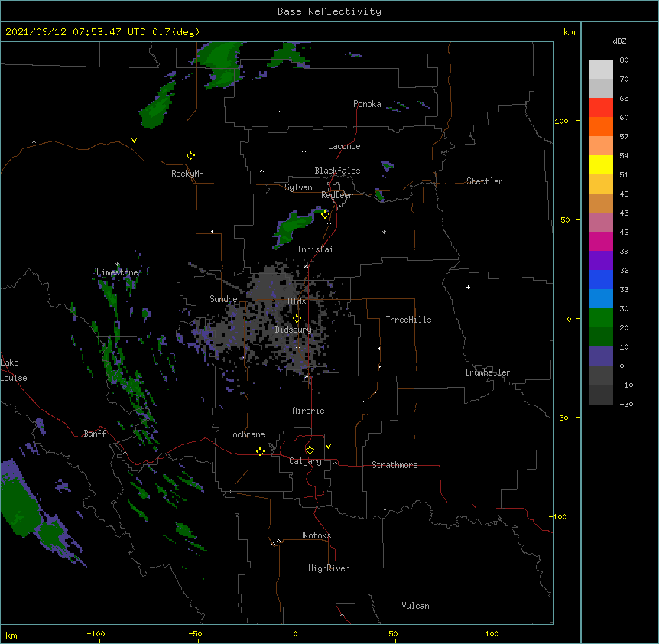Viewport: 659px width, 644px height.
Task: Click the slate-blue legend swatch between 10 and 0
Action: (601, 356)
